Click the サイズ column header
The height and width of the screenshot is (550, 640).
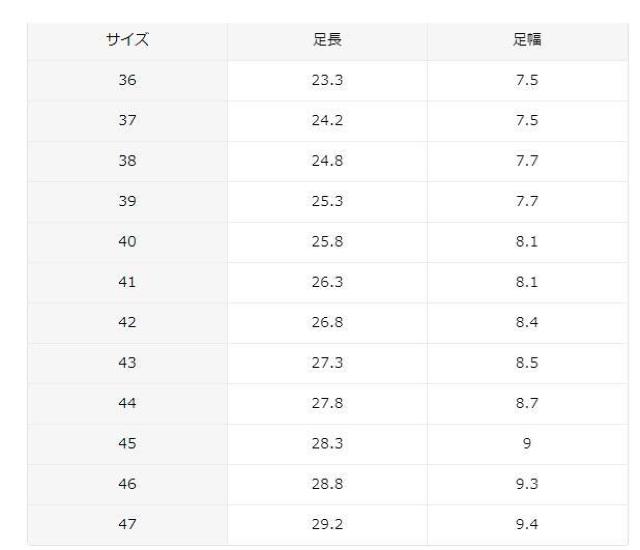click(127, 41)
